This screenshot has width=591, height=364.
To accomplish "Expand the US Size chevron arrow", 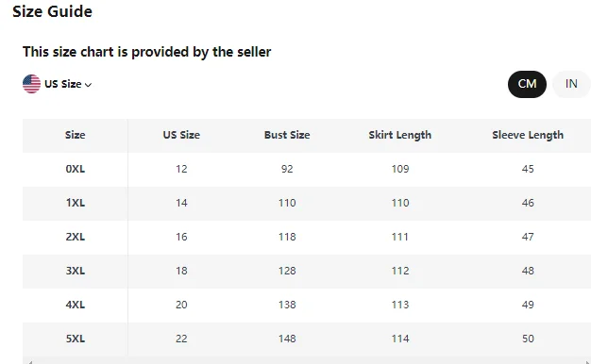I will (88, 85).
